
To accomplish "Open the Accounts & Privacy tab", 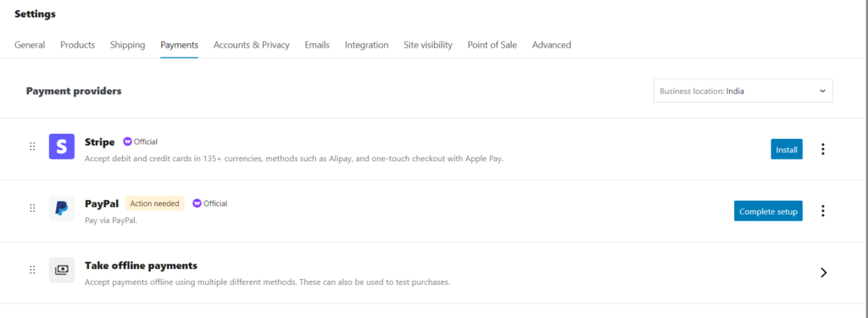I will pyautogui.click(x=251, y=45).
